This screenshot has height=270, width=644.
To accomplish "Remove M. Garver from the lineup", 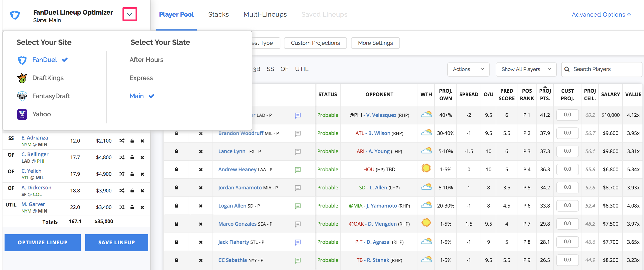I will click(142, 208).
